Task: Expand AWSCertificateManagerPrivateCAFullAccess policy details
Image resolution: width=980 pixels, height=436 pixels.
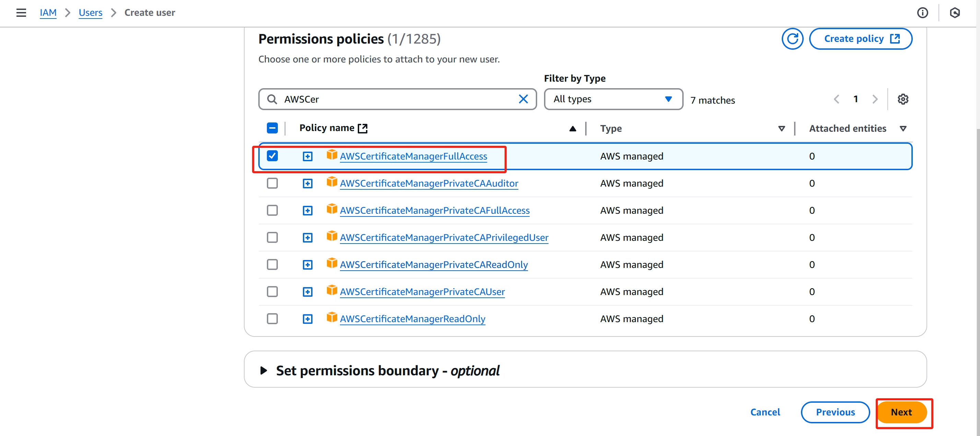Action: coord(308,210)
